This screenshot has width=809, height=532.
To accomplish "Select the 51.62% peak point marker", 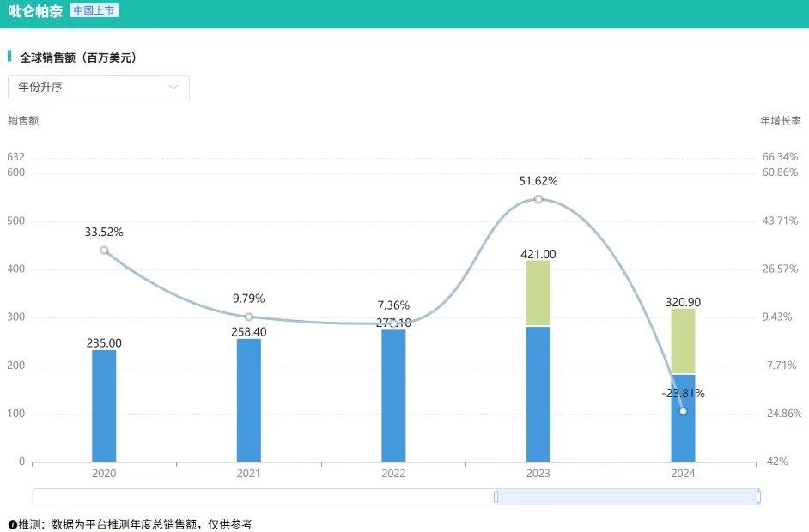I will point(538,199).
